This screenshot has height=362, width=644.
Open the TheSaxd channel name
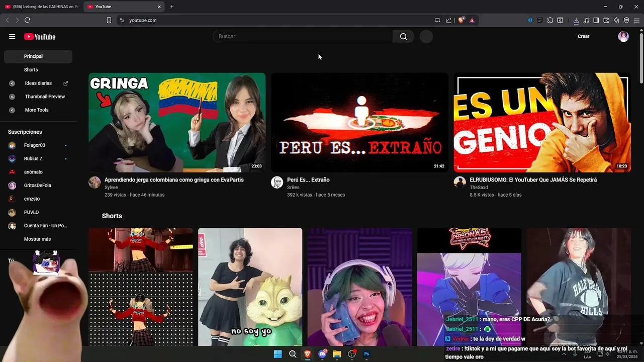point(479,188)
